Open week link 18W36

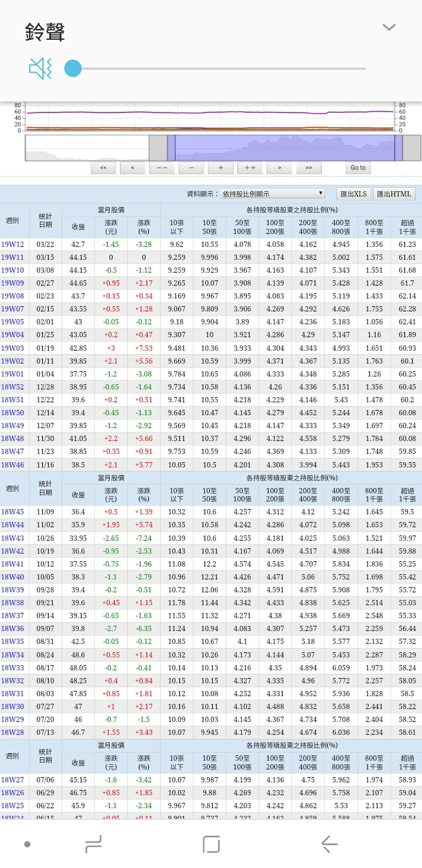coord(12,629)
